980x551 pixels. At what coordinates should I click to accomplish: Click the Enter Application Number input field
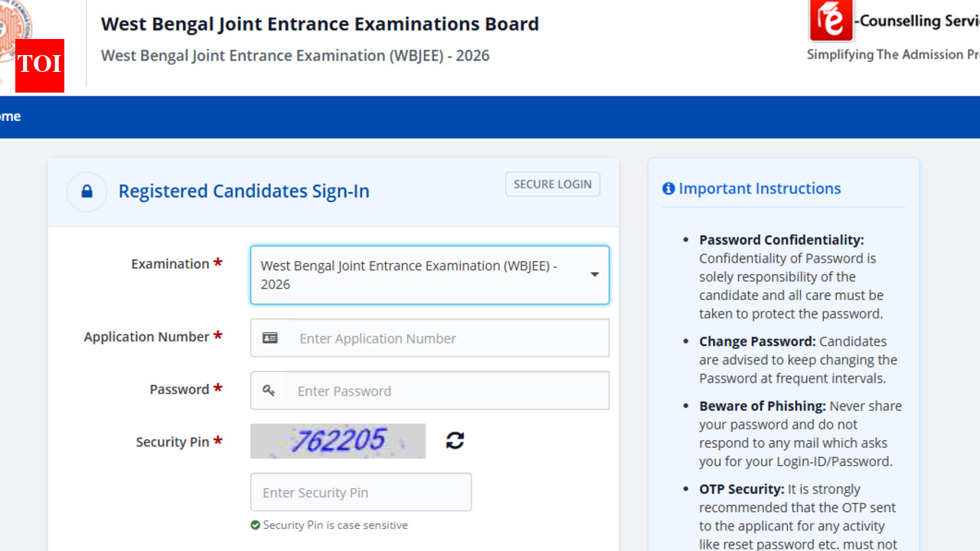tap(429, 337)
